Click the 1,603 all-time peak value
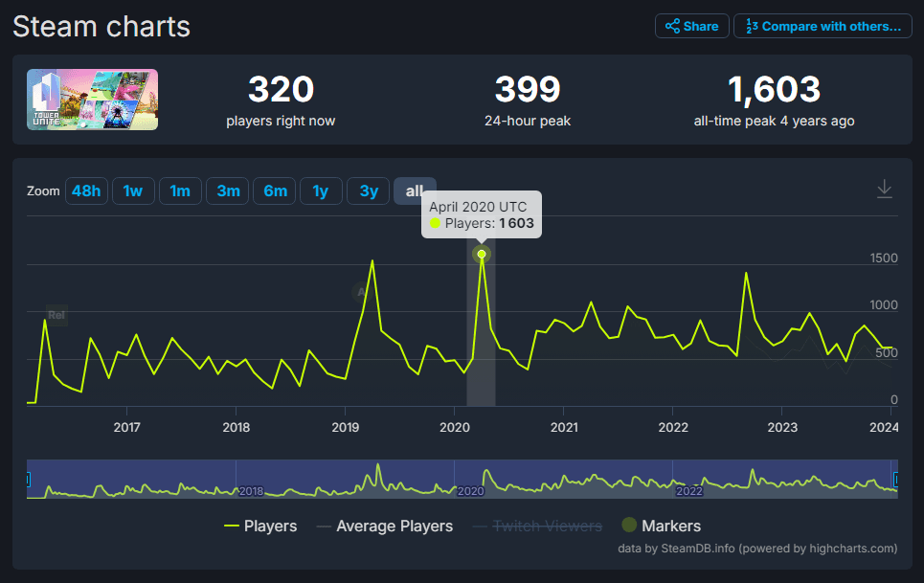 tap(774, 90)
